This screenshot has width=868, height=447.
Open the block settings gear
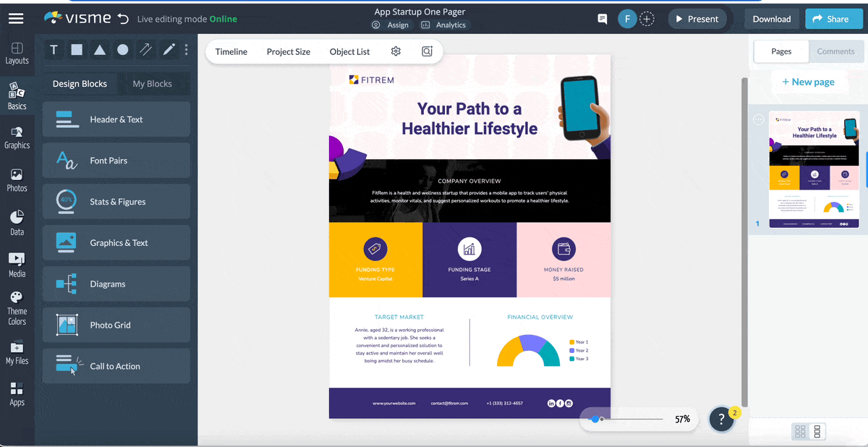395,51
